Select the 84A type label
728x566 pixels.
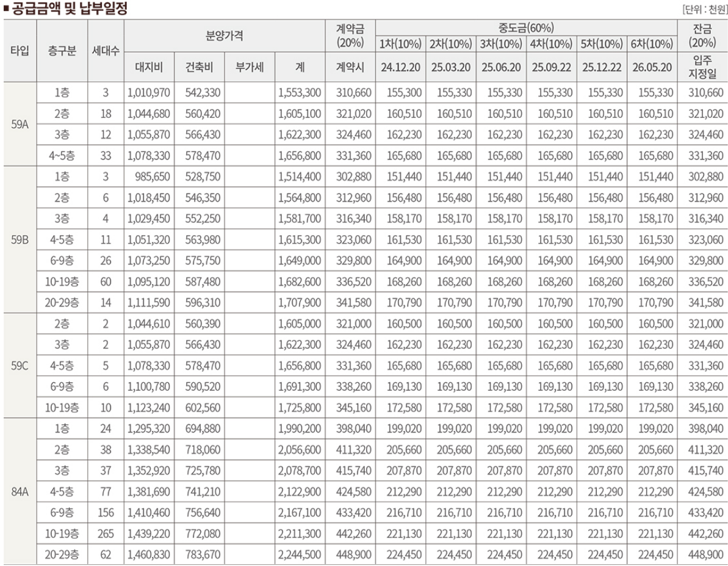(x=20, y=490)
